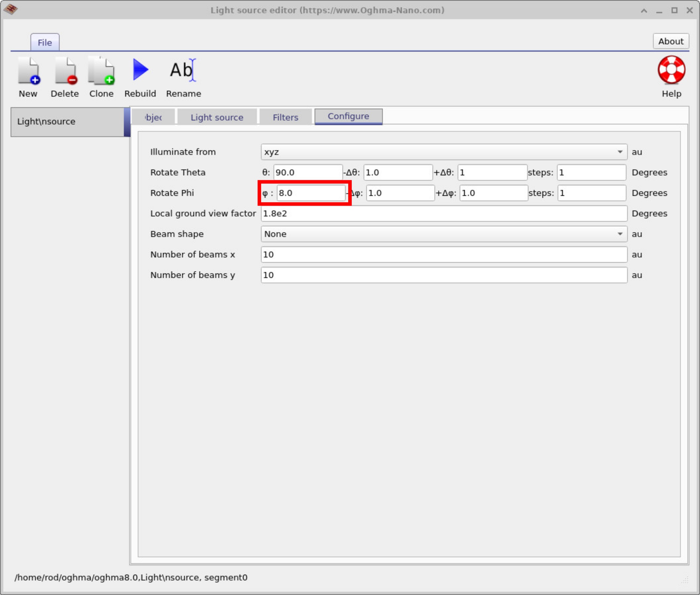The height and width of the screenshot is (595, 700).
Task: Edit the Local ground view factor value
Action: point(443,213)
